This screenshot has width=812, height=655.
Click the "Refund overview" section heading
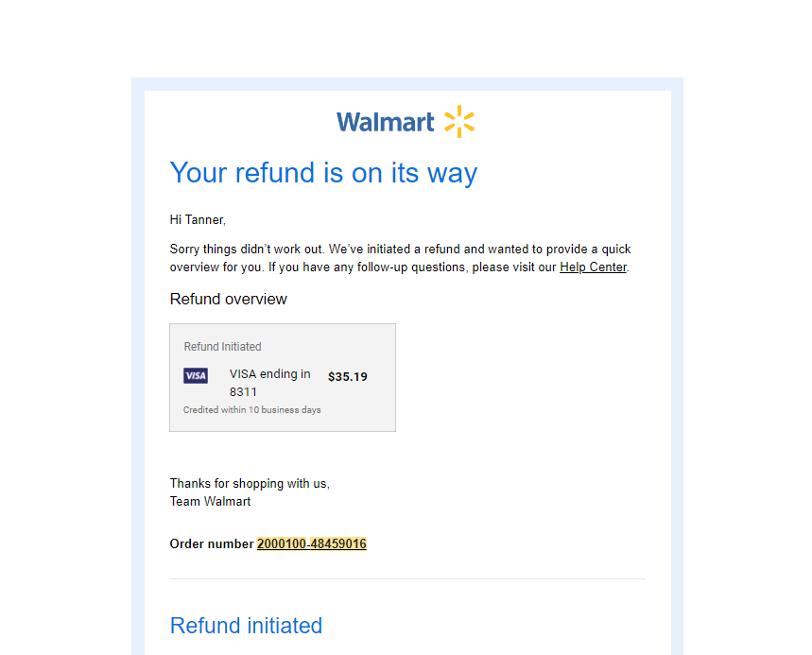point(229,300)
